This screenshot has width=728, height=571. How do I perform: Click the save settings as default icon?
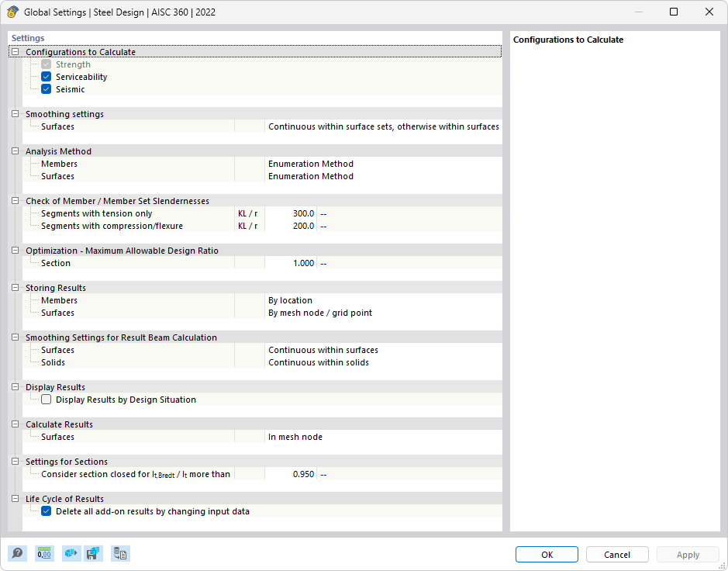click(93, 553)
